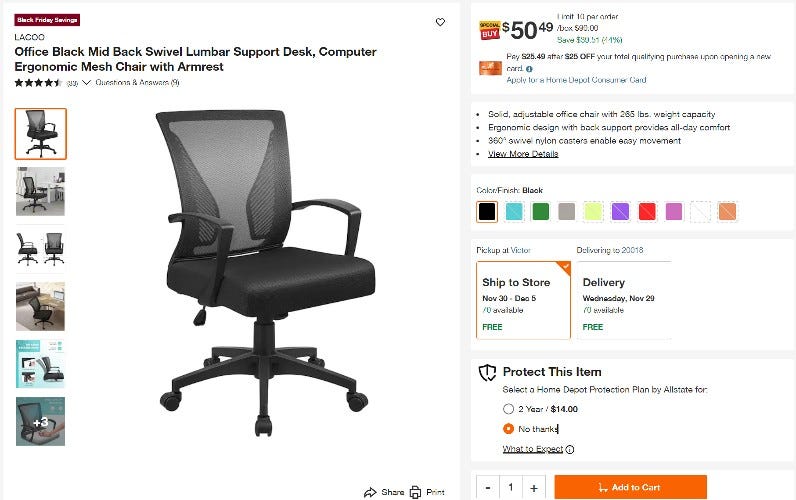Viewport: 796px width, 500px height.
Task: Select the No thanks protection option
Action: [508, 428]
